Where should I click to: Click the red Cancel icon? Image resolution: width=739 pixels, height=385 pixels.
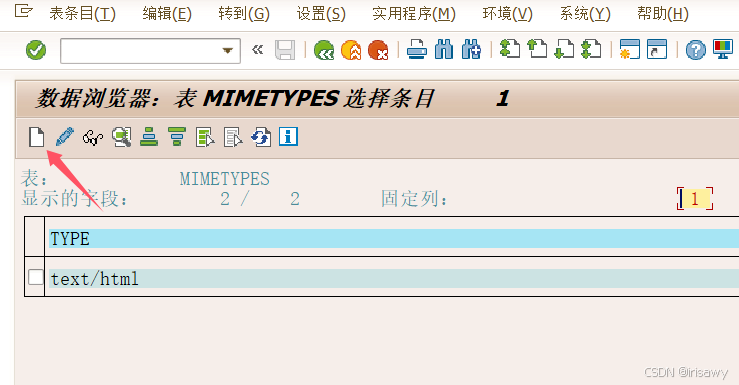[378, 50]
